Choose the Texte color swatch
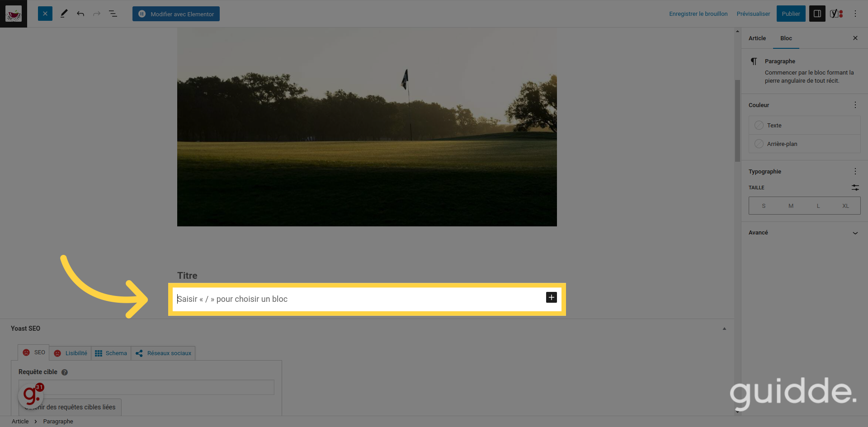Screen dimensions: 868x427 click(804, 125)
